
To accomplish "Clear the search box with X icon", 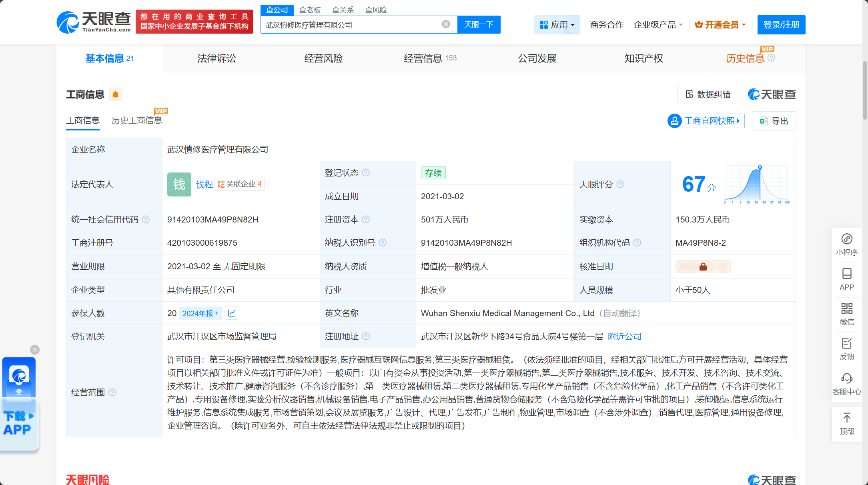I will (x=446, y=24).
